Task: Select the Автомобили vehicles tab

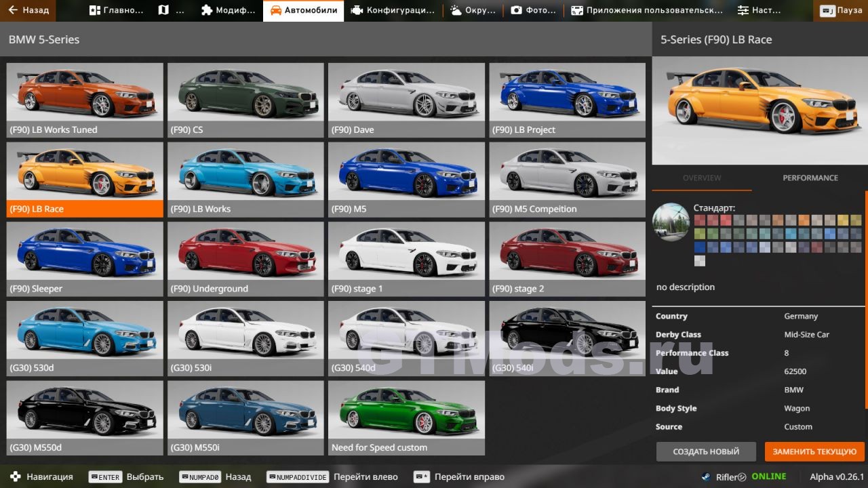Action: point(303,10)
